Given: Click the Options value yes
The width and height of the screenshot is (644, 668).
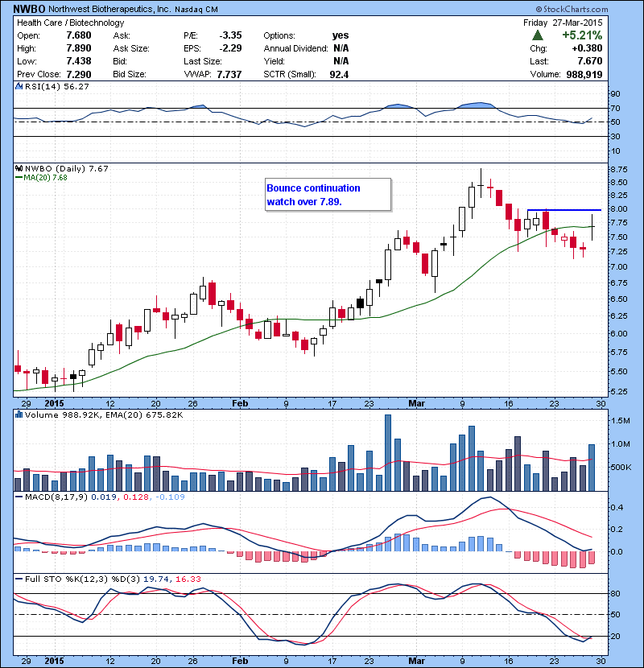Looking at the screenshot, I should click(341, 35).
